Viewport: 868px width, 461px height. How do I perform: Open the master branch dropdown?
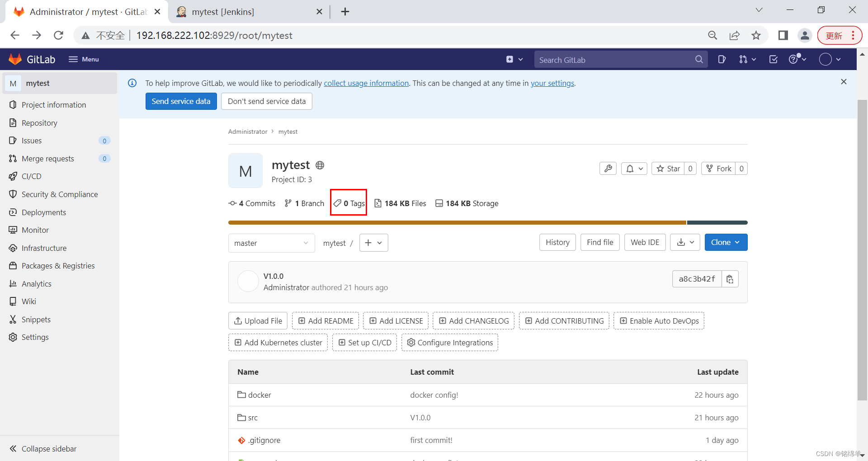tap(271, 243)
